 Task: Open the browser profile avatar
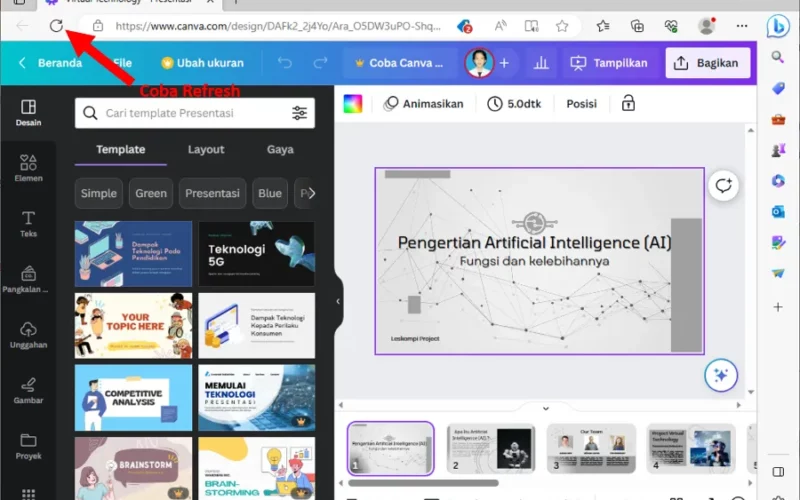coord(706,26)
